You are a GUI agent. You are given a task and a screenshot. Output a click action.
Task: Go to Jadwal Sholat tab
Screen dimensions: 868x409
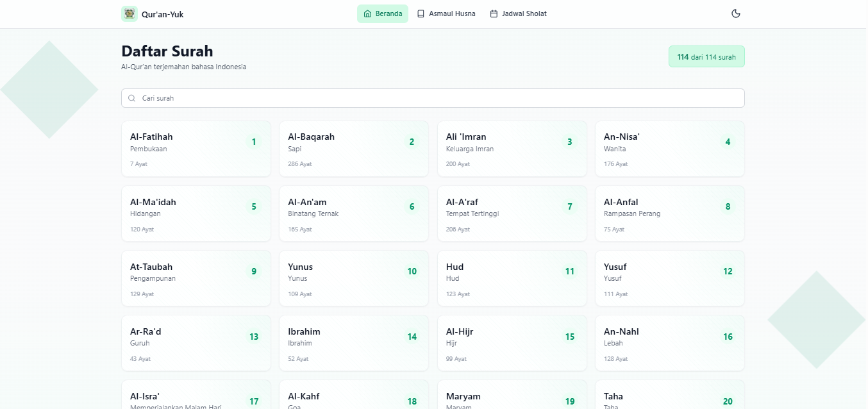click(518, 13)
